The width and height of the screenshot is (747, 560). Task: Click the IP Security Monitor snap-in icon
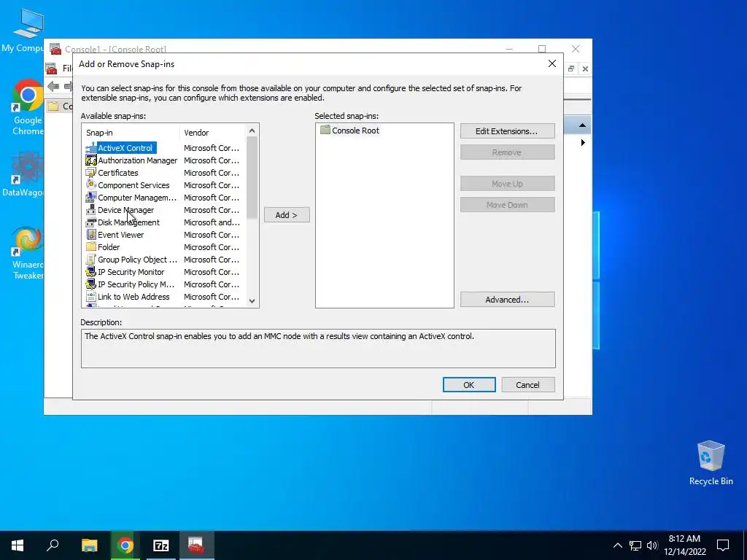click(90, 272)
